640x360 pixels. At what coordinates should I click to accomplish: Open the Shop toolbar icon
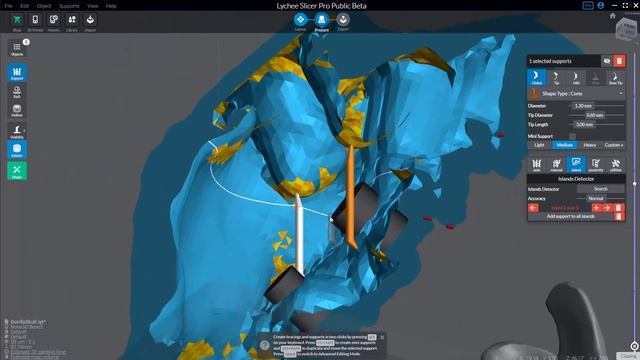(x=17, y=20)
